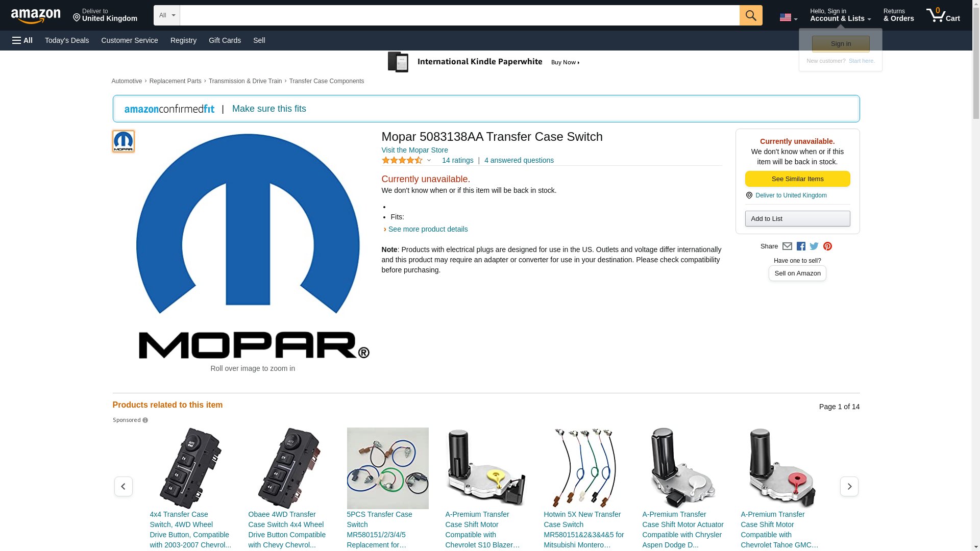This screenshot has height=551, width=980.
Task: Expand See more product details
Action: [x=427, y=229]
